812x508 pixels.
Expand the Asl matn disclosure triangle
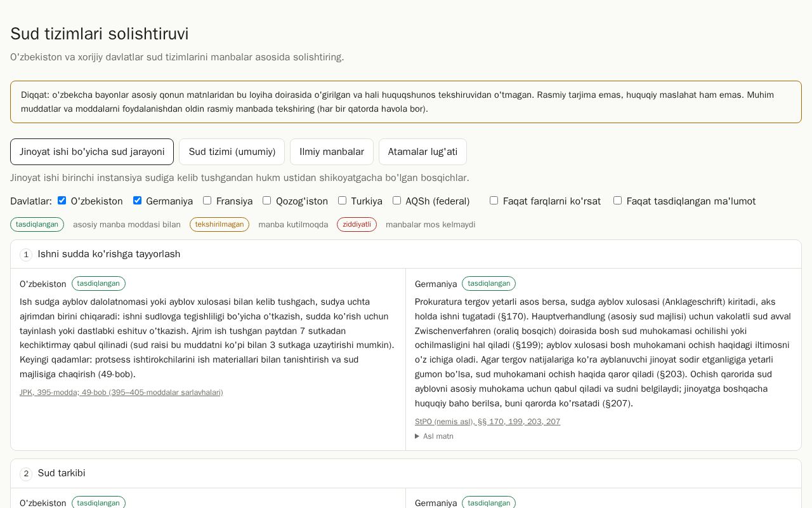pyautogui.click(x=417, y=436)
